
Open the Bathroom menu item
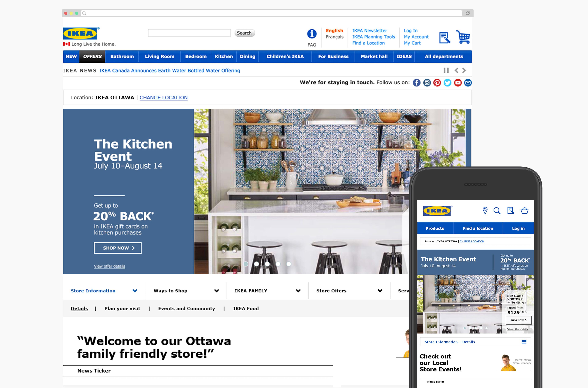tap(122, 56)
